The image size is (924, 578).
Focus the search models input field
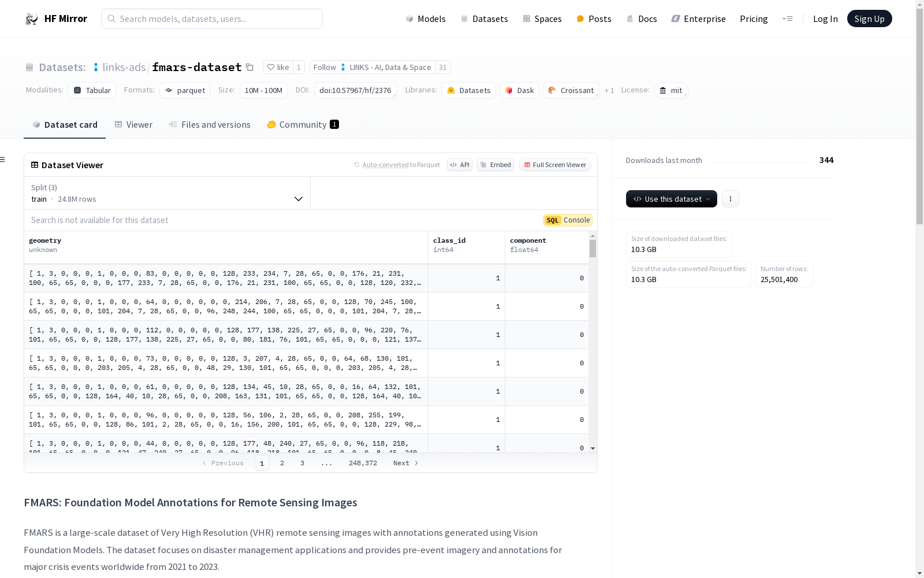point(212,18)
